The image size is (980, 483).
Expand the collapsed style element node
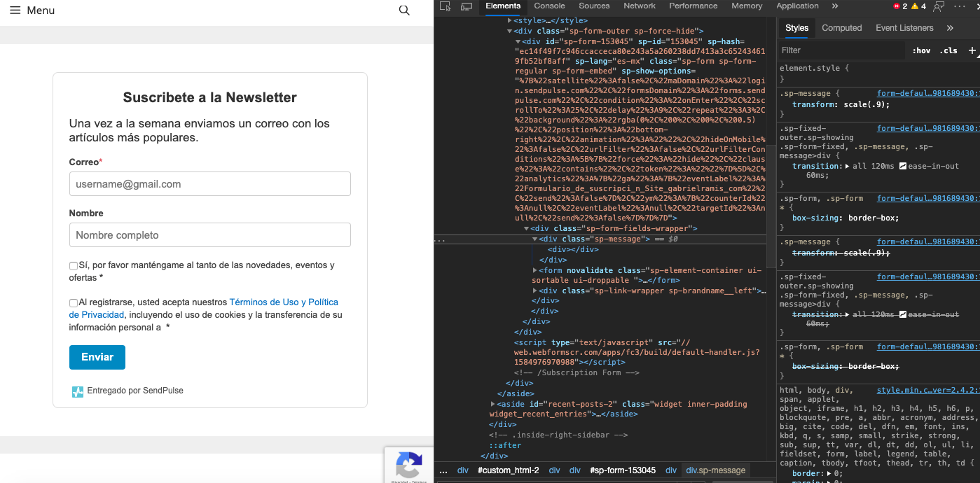(x=509, y=21)
